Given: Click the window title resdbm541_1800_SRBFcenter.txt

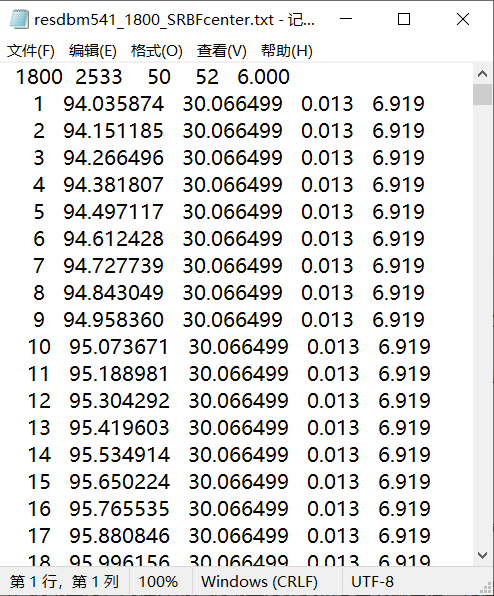Looking at the screenshot, I should coord(154,20).
